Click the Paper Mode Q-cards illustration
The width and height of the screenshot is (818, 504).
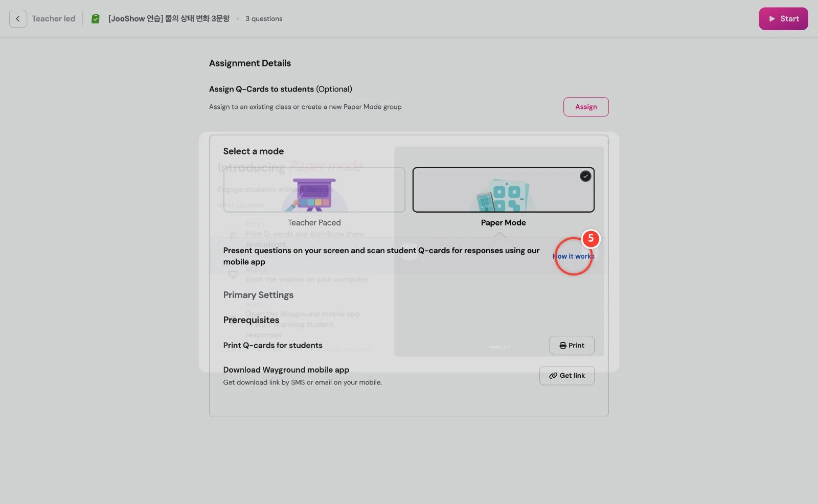click(x=503, y=196)
